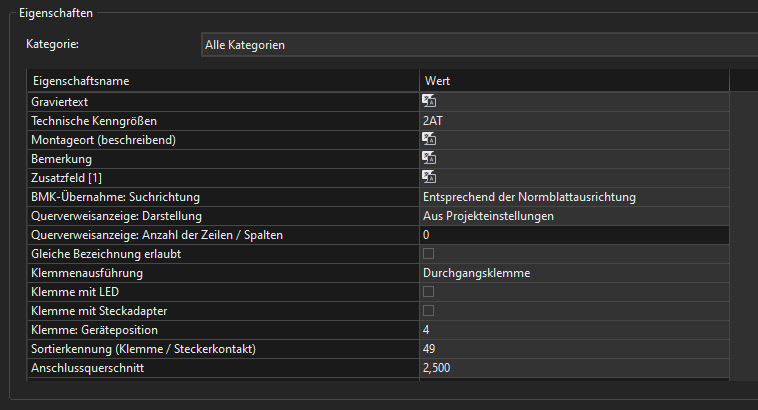Viewport: 758px width, 410px height.
Task: Enable Gleiche Bezeichnung erlaubt checkbox
Action: click(428, 253)
